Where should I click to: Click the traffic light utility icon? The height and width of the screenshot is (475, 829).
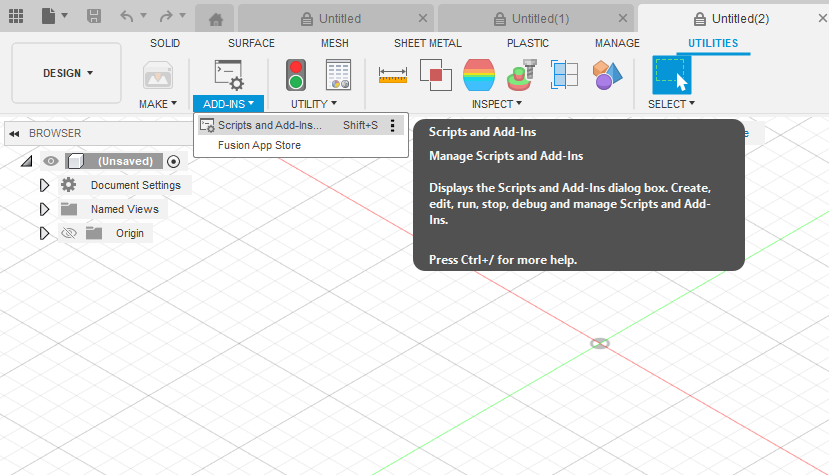coord(296,75)
